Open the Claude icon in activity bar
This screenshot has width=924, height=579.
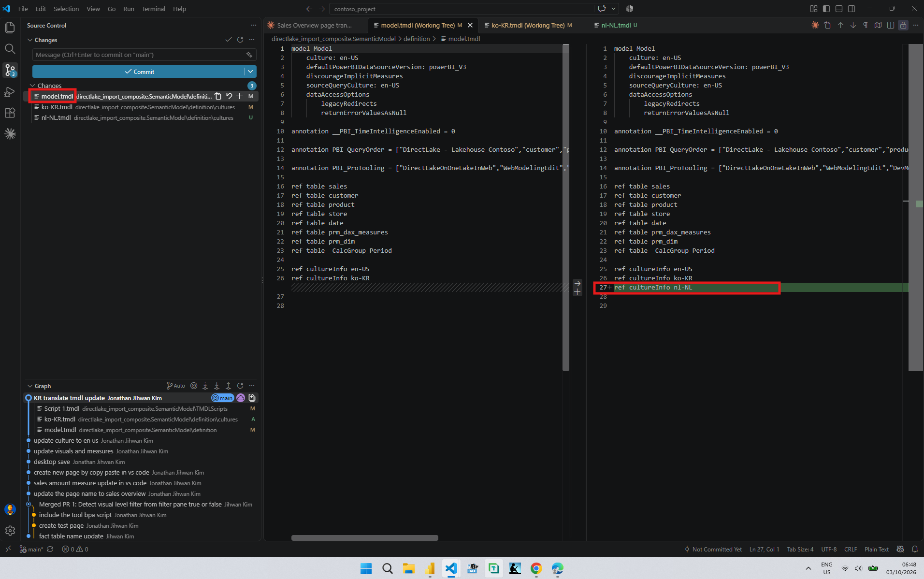click(10, 134)
